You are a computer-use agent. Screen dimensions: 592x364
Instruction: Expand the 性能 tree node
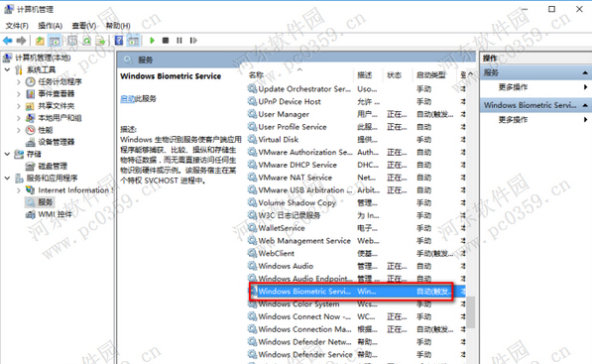click(19, 130)
